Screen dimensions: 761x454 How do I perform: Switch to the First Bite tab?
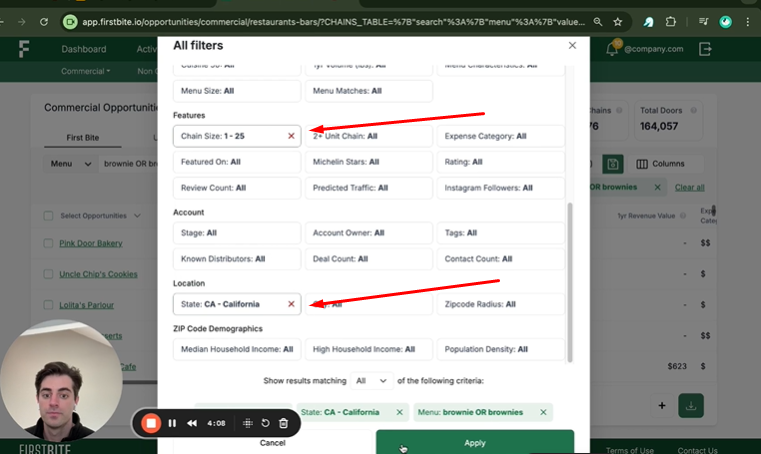coord(83,138)
